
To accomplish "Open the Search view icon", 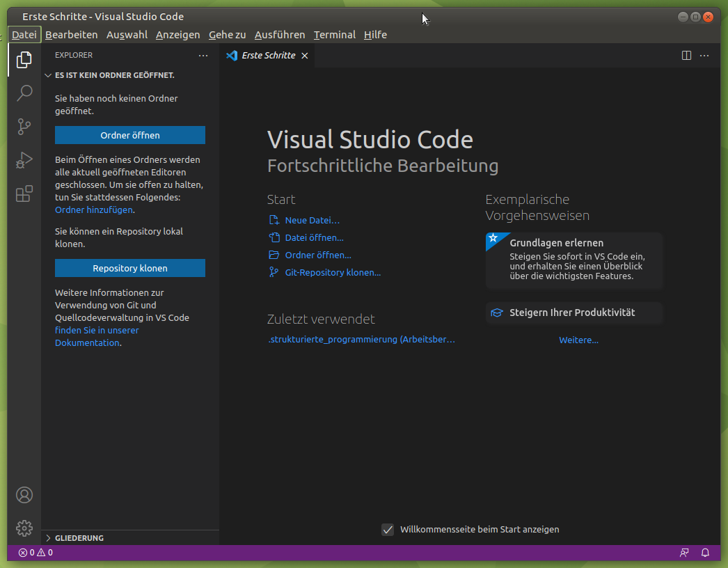I will point(24,93).
